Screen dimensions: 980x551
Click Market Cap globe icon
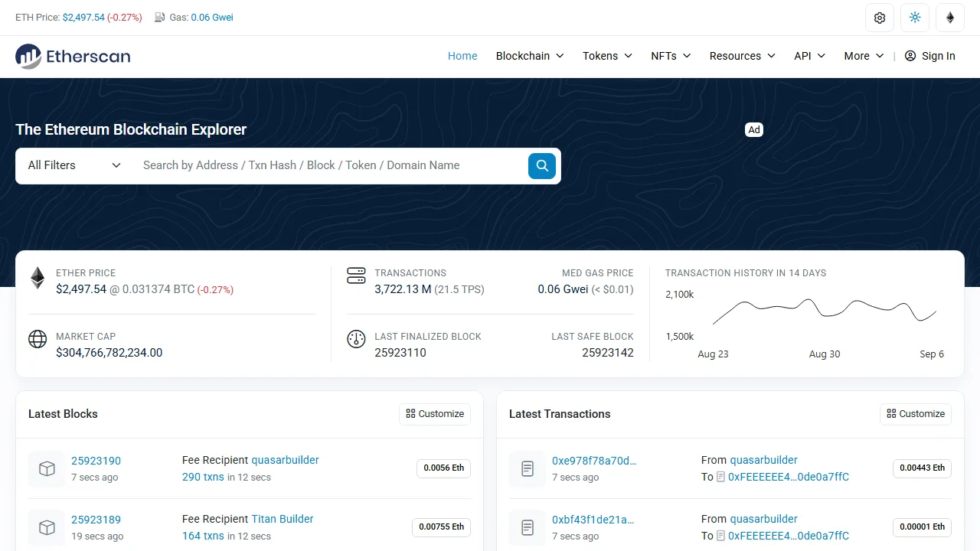tap(38, 339)
